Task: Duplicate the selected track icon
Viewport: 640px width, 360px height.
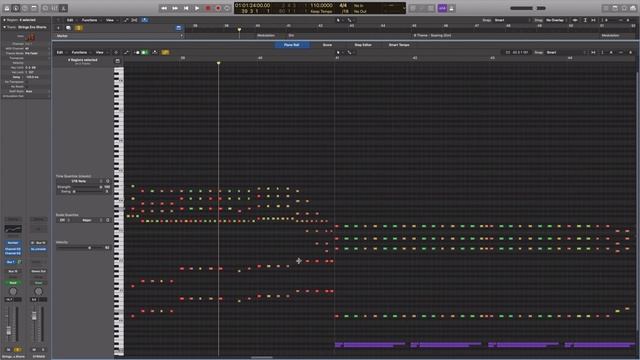Action: pos(68,28)
